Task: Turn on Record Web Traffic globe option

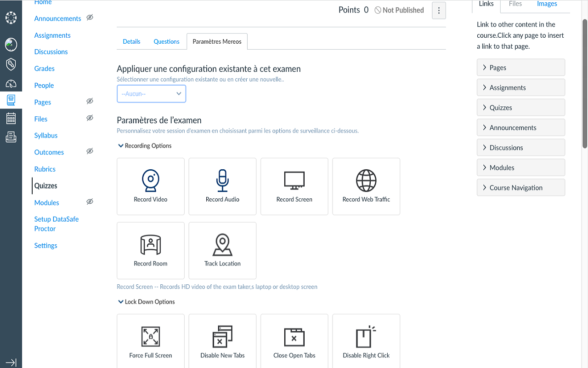Action: (x=366, y=186)
